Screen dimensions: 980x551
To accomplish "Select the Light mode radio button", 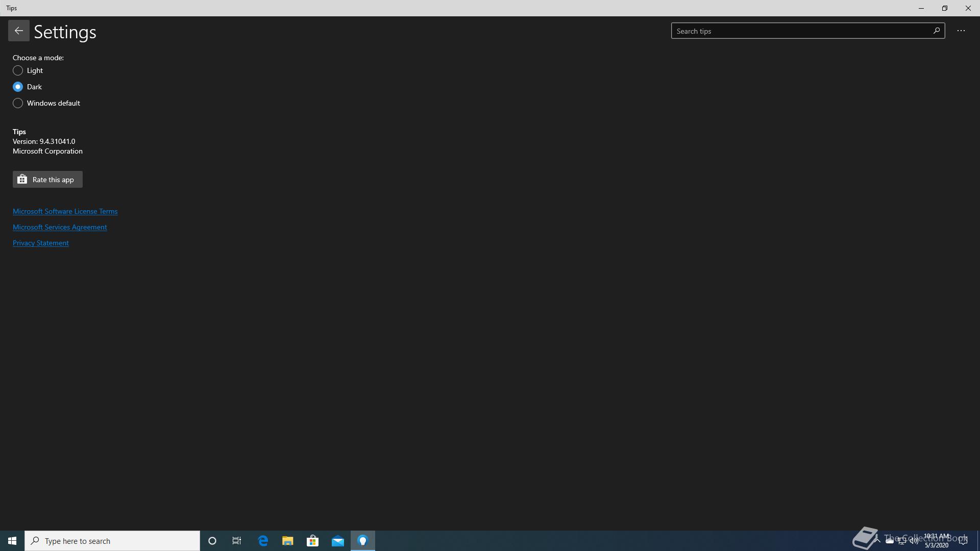I will 18,70.
